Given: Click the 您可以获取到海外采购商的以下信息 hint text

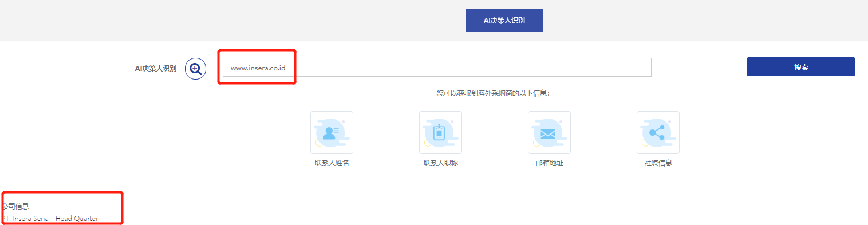Looking at the screenshot, I should 493,93.
